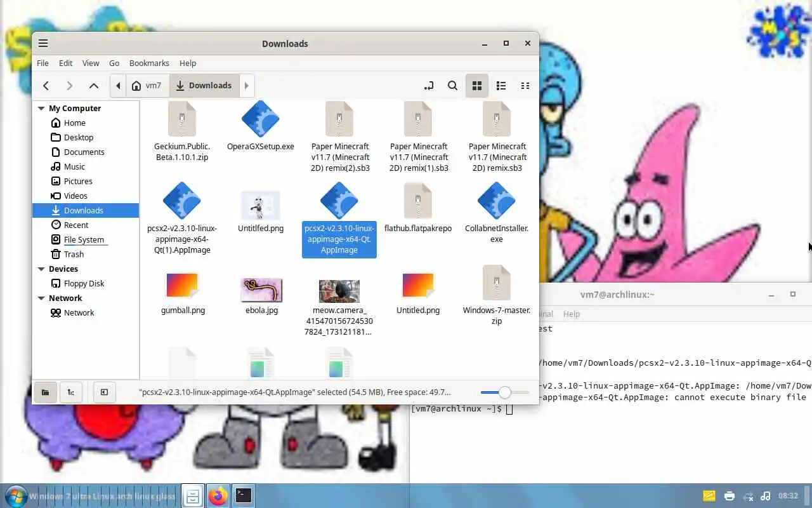This screenshot has height=508, width=812.
Task: Select pcsx2 Qt(1).AppImage file icon
Action: pyautogui.click(x=182, y=201)
